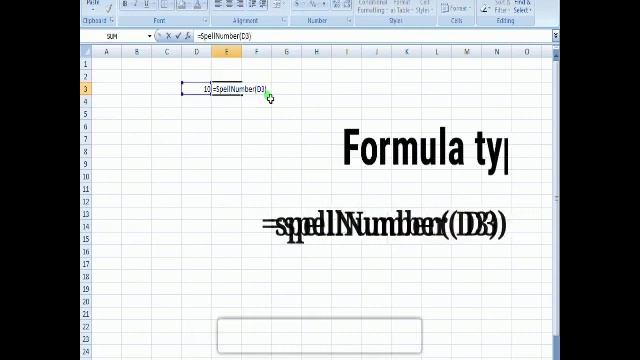The image size is (640, 360).
Task: Open Alignment group dialog launcher
Action: click(284, 20)
